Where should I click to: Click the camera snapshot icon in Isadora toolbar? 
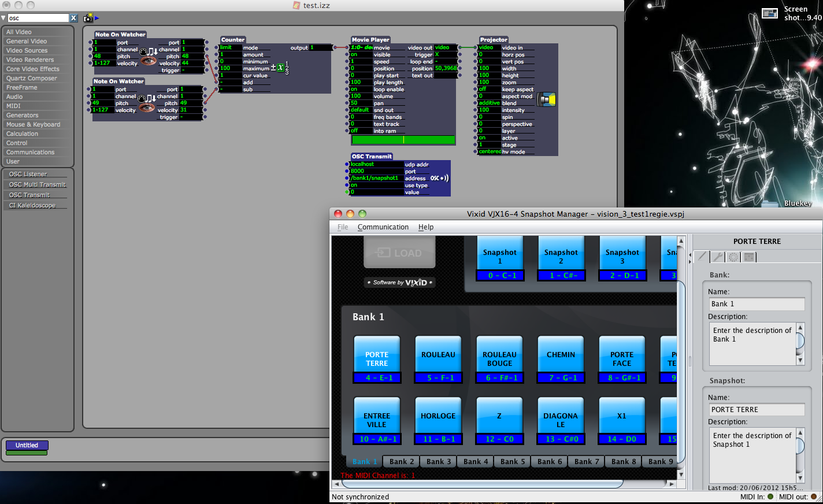pyautogui.click(x=88, y=18)
